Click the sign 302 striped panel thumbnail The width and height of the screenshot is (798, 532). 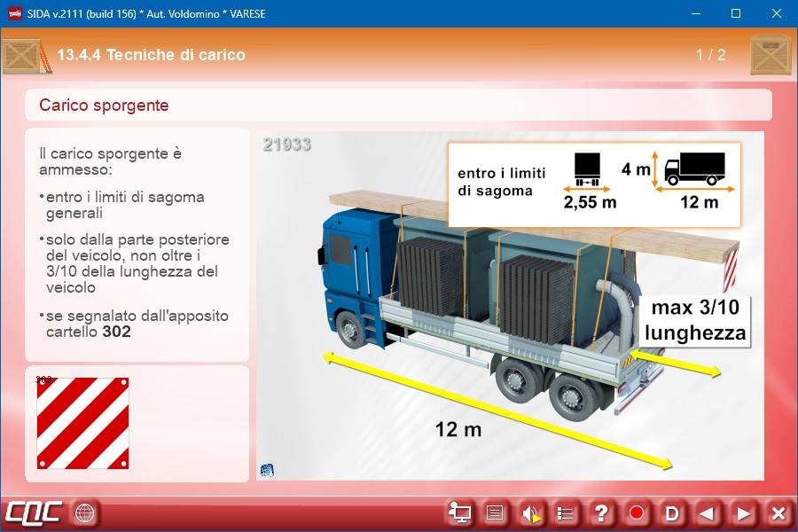pos(82,424)
